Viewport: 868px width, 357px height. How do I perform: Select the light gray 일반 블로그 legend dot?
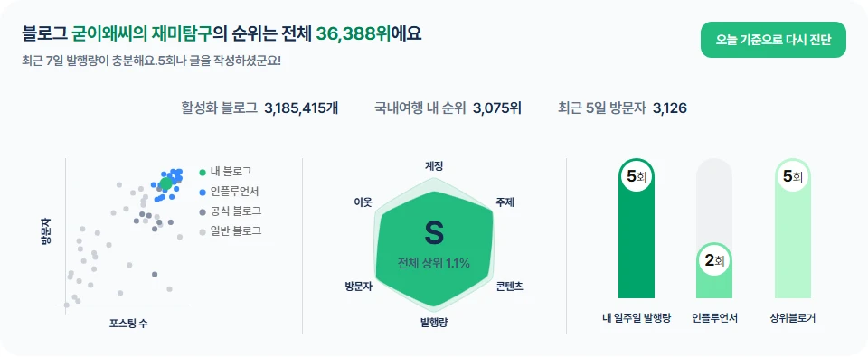(x=203, y=232)
